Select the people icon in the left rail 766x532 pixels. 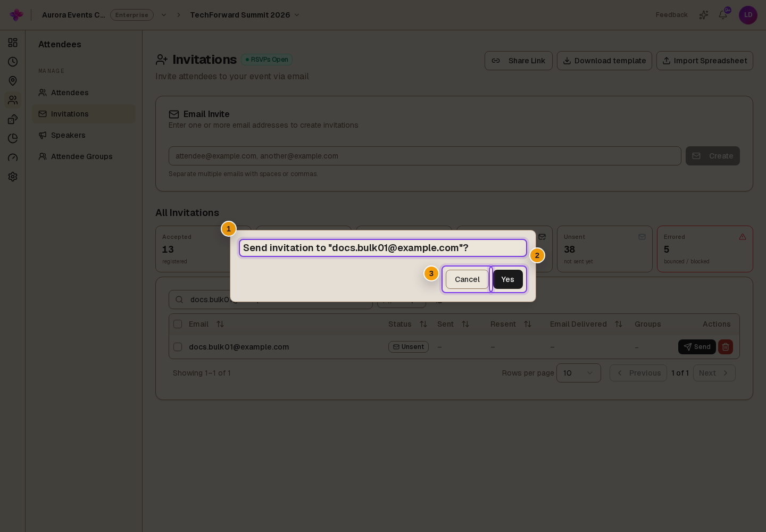coord(13,100)
